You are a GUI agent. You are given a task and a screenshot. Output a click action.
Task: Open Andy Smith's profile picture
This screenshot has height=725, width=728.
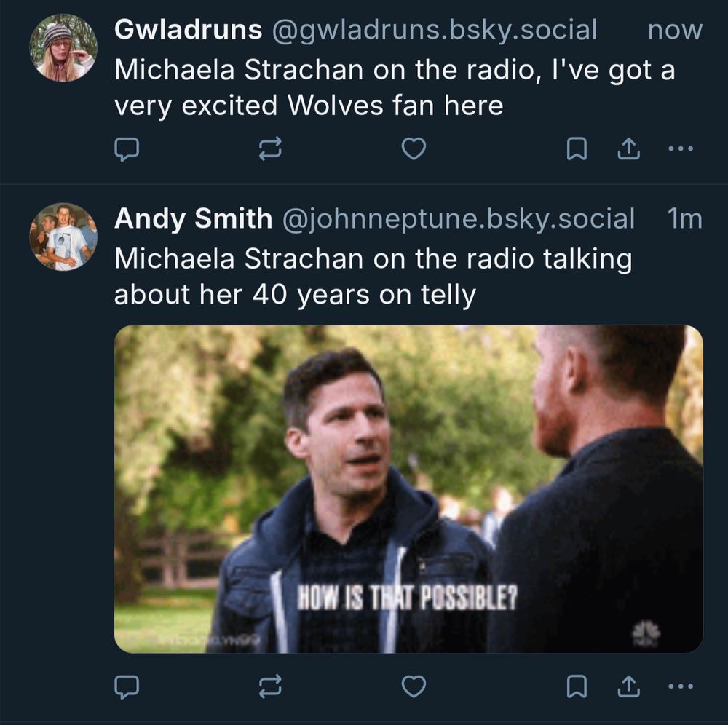pos(63,237)
